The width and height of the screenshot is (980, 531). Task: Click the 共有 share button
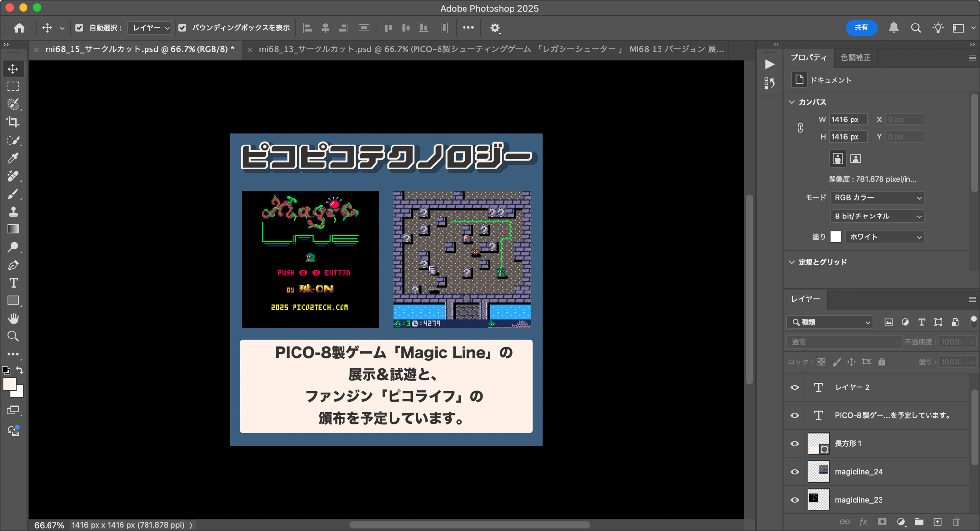click(861, 27)
